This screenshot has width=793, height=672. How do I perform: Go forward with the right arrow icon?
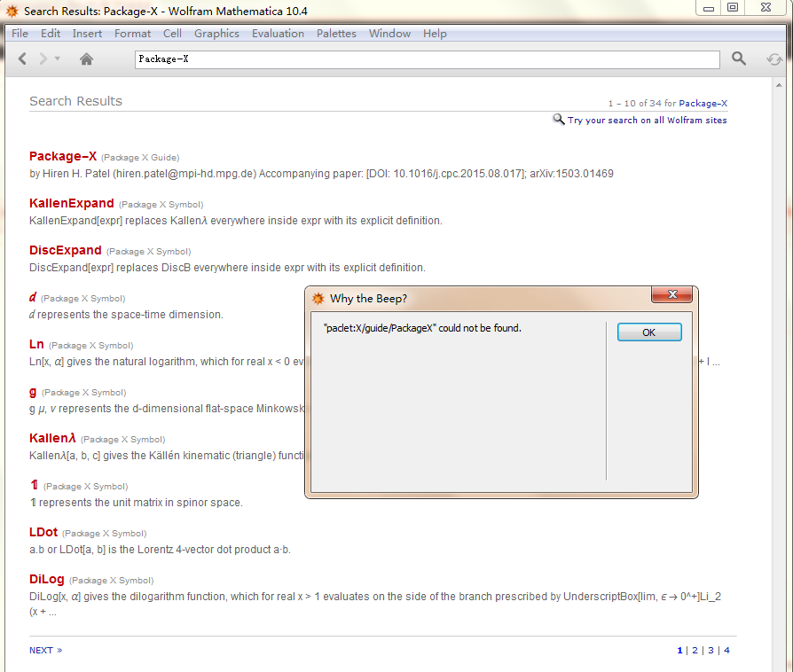[43, 59]
